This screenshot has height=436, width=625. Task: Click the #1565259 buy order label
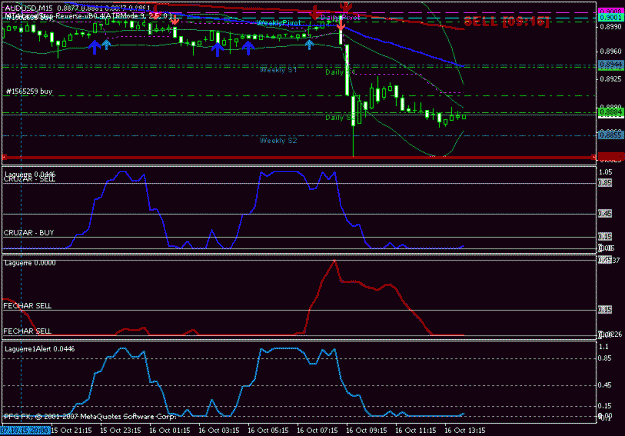[29, 92]
